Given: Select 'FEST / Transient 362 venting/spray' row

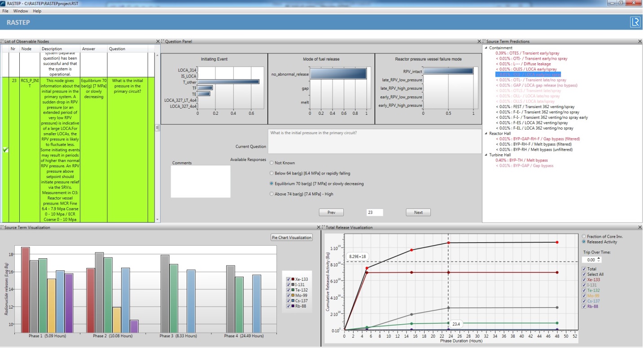Looking at the screenshot, I should (534, 107).
